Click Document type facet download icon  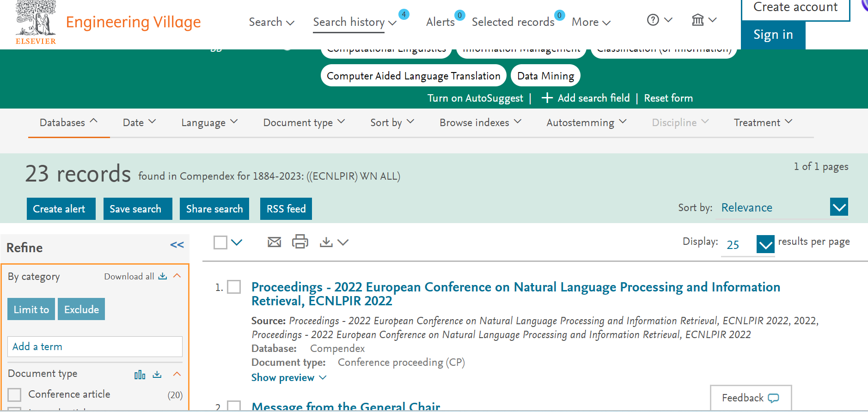[157, 374]
